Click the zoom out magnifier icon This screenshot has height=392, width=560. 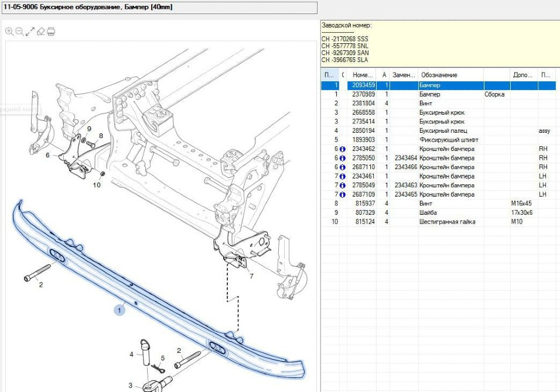point(19,31)
